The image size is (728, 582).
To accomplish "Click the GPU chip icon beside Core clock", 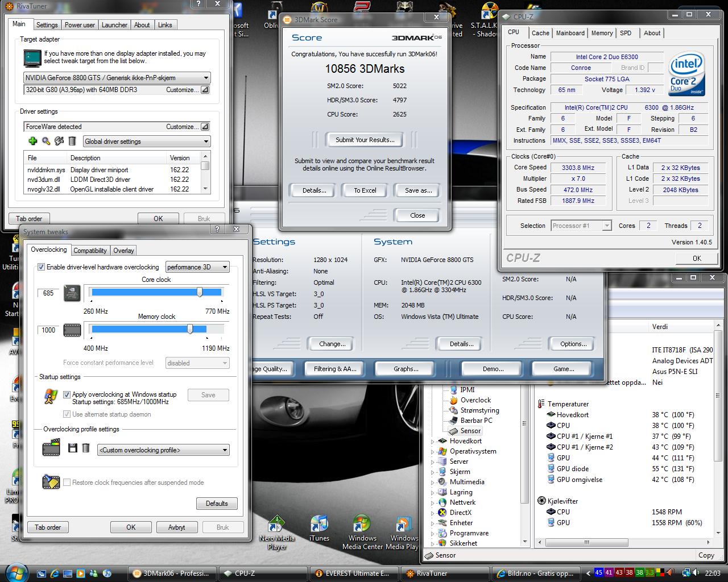I will click(72, 293).
